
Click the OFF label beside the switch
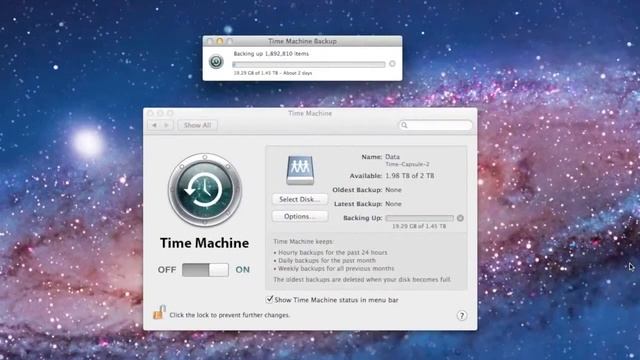pyautogui.click(x=167, y=270)
